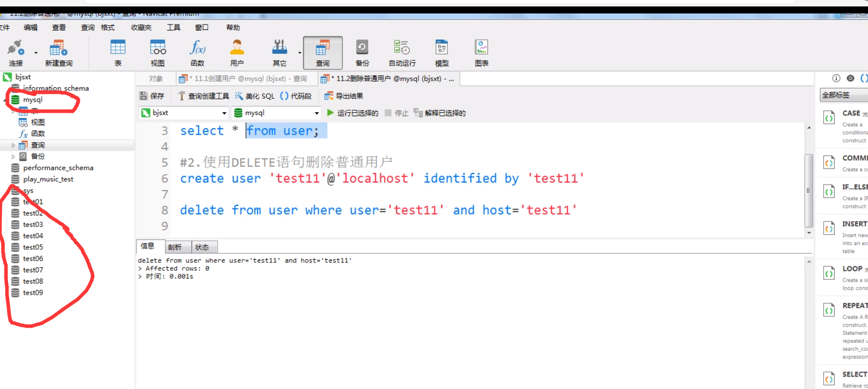Image resolution: width=868 pixels, height=389 pixels.
Task: Open the Favorites (收藏夹) menu
Action: click(141, 27)
